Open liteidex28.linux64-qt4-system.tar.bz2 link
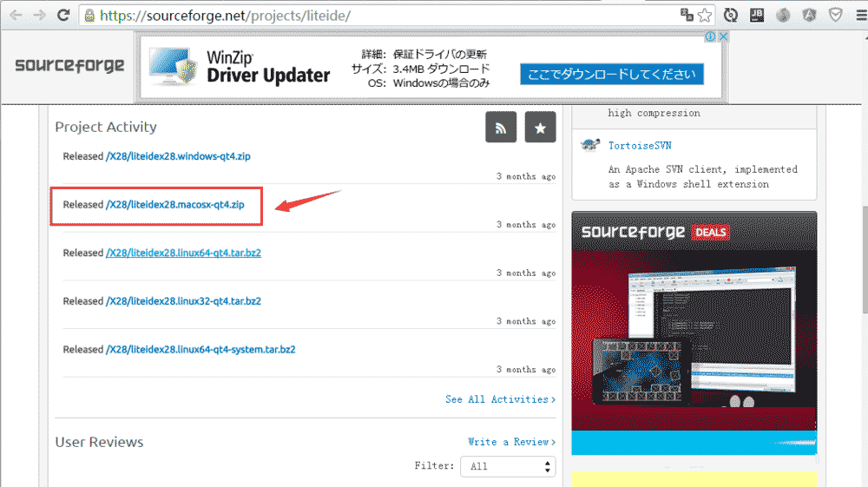The image size is (868, 487). 201,349
